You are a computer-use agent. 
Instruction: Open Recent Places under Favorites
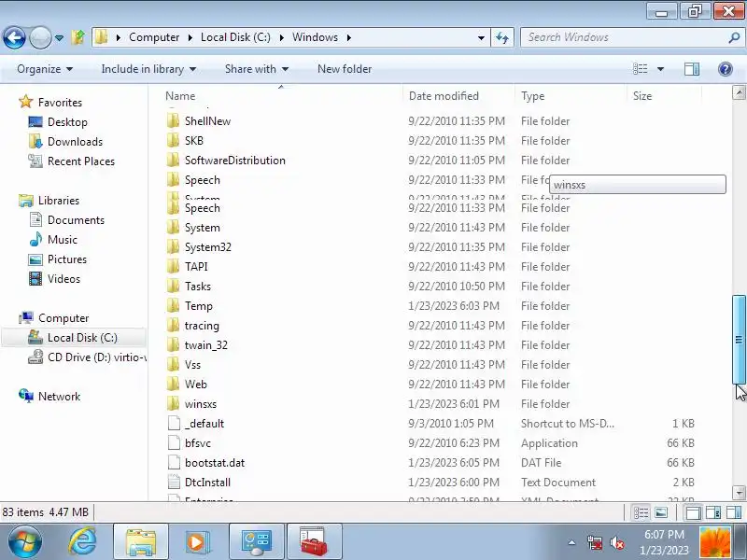coord(81,161)
